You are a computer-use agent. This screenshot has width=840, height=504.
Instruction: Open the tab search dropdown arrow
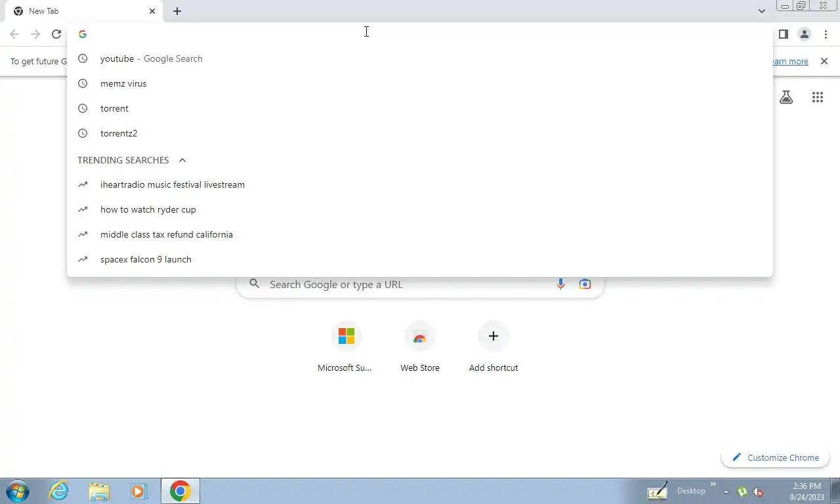(761, 11)
